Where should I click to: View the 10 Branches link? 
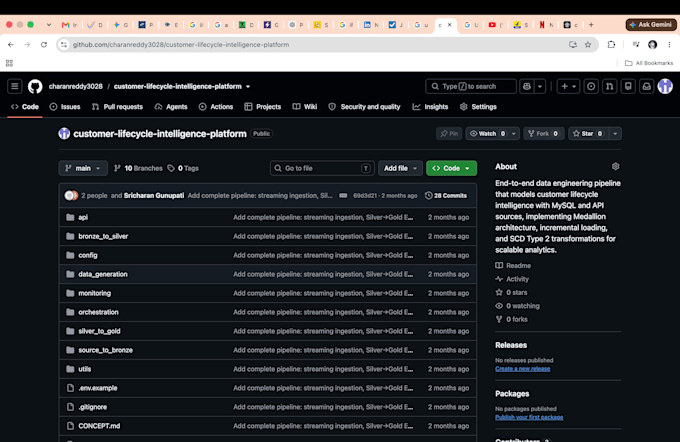[x=138, y=168]
